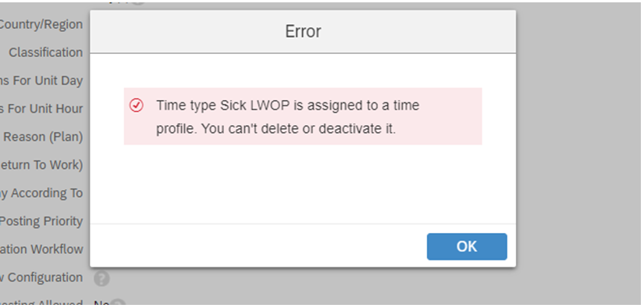This screenshot has width=644, height=308.
Task: Select the Country/Region field label
Action: coord(41,24)
